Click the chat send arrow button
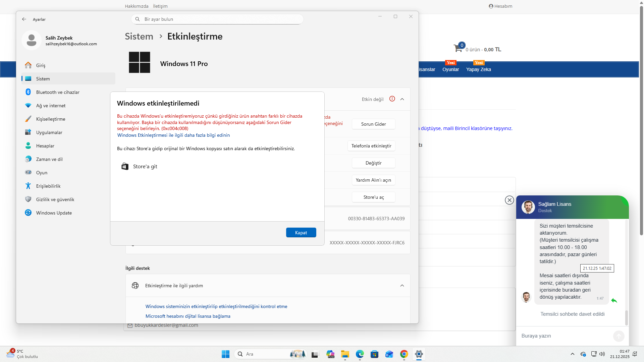 click(619, 336)
